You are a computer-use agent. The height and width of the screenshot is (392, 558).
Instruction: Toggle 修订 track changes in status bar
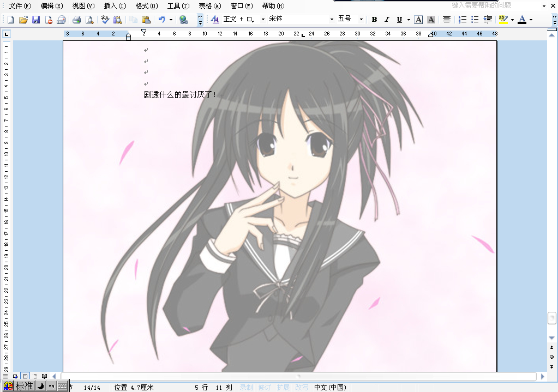click(x=265, y=388)
